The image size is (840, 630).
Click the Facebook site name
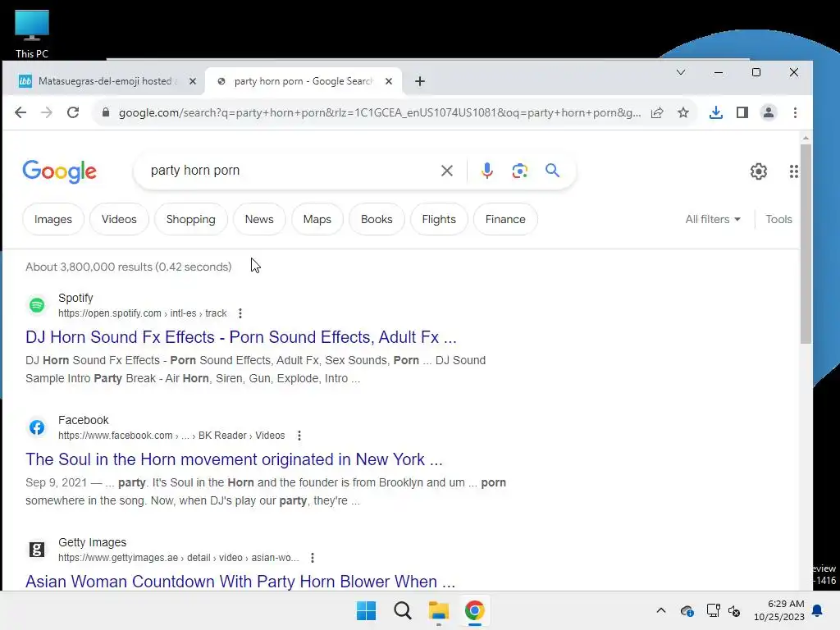pos(84,420)
